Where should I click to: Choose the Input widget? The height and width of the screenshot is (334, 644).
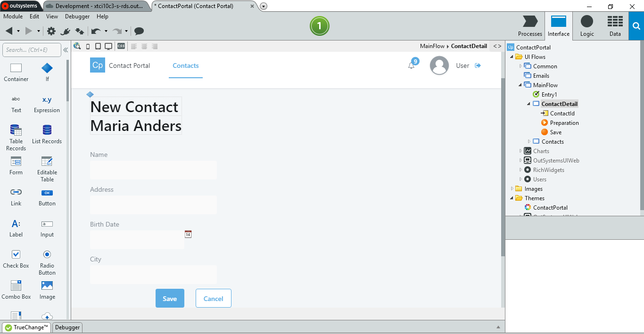[x=47, y=228]
